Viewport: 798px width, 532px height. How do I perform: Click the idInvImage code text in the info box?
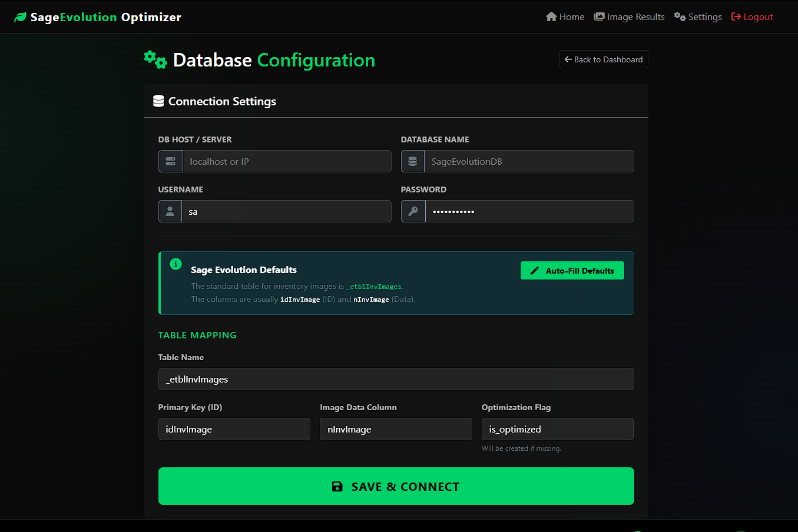300,300
